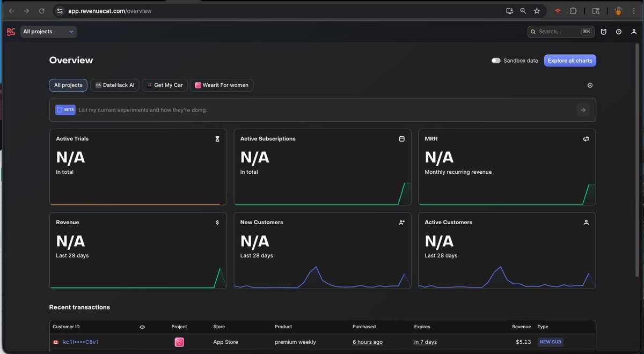Select the DateHack AI project tab
Screen dimensions: 644x354
(115, 85)
